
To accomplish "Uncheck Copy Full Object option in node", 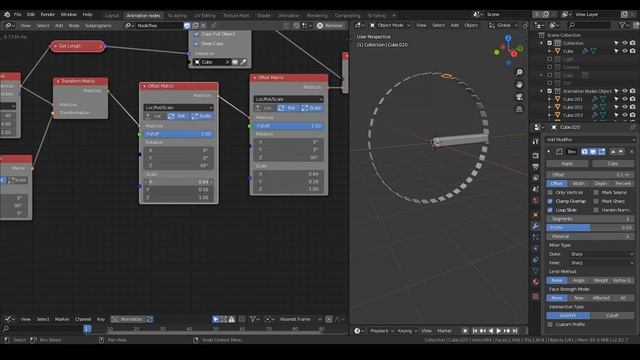I will 196,34.
